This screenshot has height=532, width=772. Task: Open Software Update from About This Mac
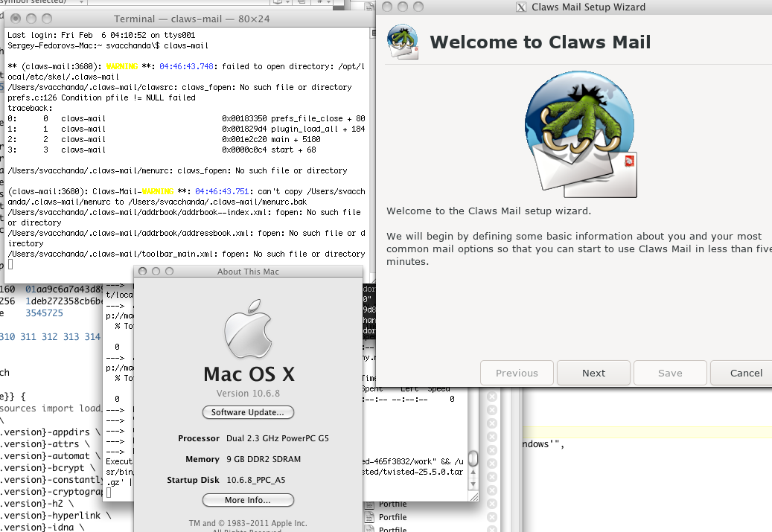[248, 412]
